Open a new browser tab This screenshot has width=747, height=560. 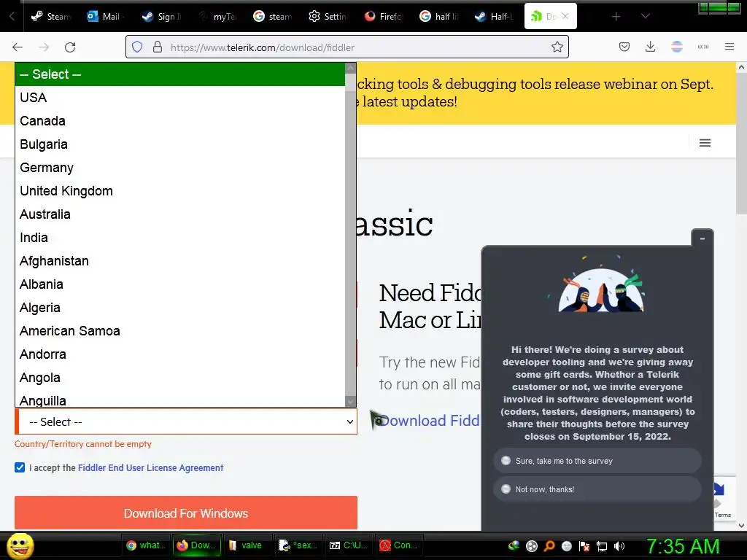click(616, 17)
